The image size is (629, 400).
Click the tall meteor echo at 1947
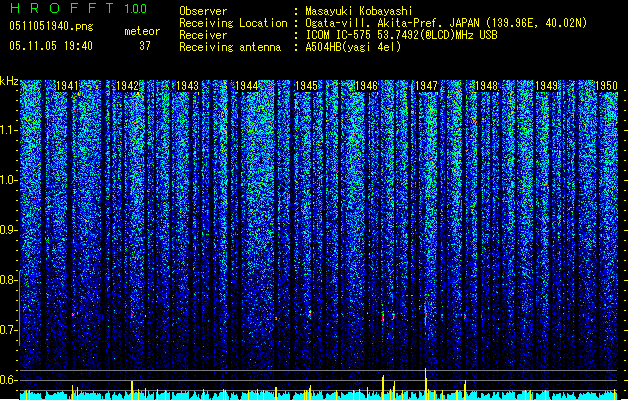(x=426, y=316)
